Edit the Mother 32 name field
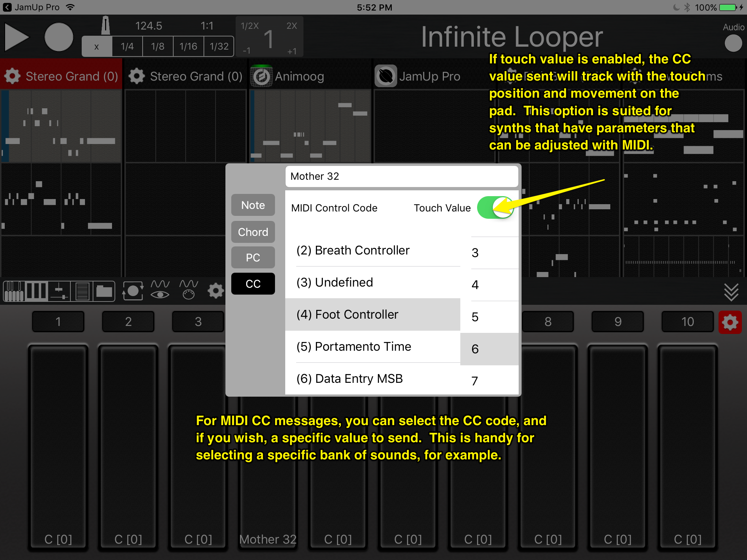 [x=402, y=176]
